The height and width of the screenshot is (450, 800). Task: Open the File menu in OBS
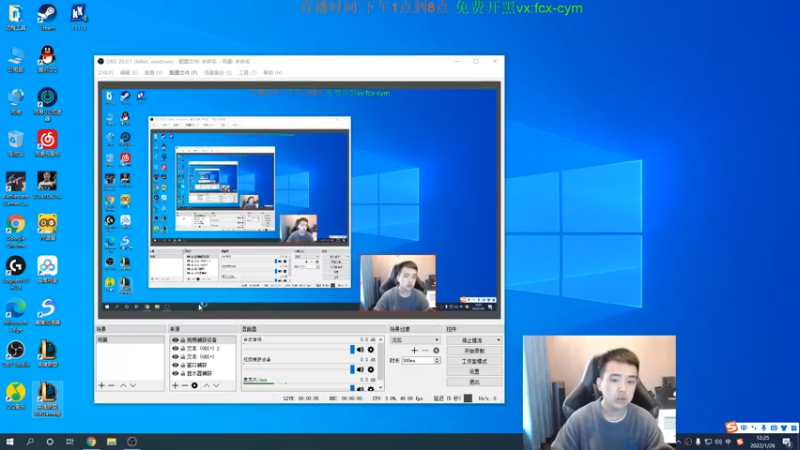pos(105,73)
